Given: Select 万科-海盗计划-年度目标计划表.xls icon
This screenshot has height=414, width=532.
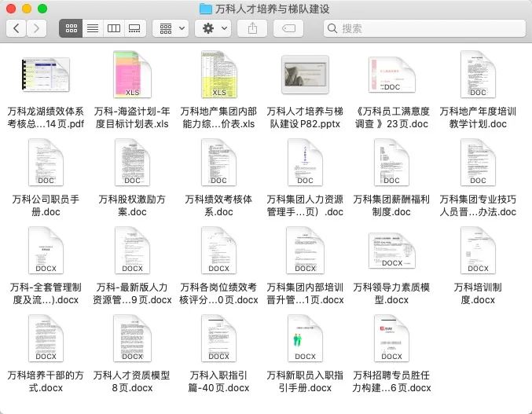Looking at the screenshot, I should tap(132, 75).
